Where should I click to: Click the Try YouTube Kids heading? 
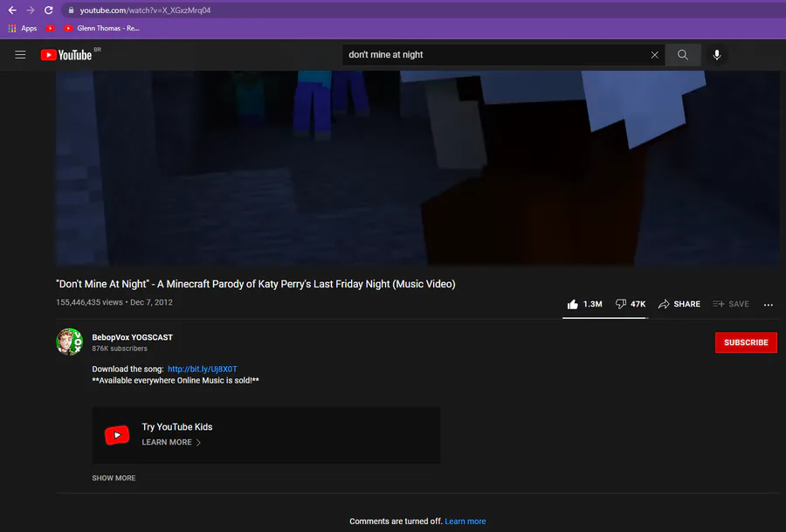coord(177,426)
